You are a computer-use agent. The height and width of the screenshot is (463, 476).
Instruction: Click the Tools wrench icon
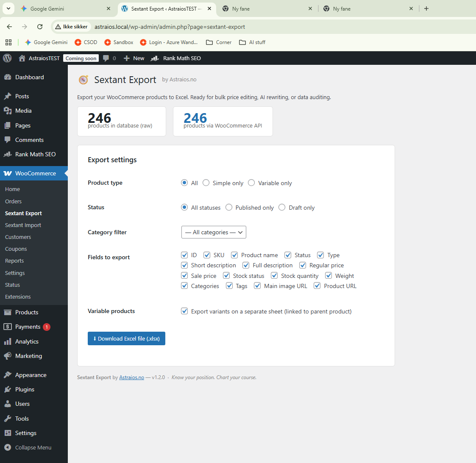(x=8, y=419)
